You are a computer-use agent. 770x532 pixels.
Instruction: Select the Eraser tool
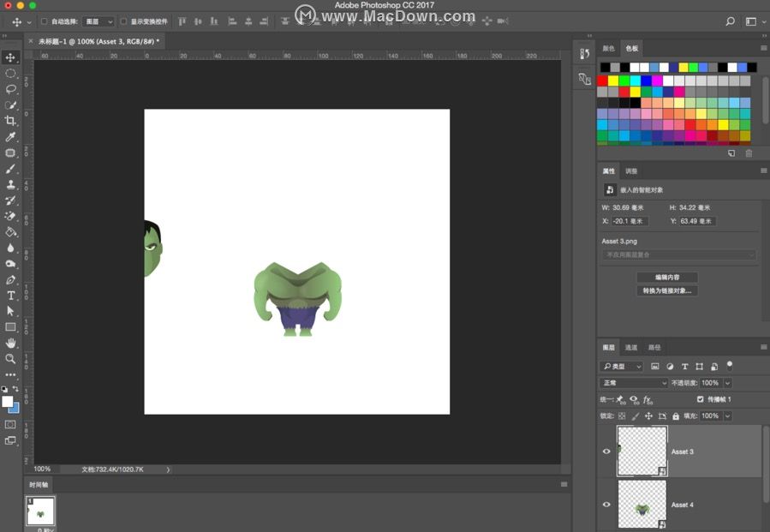[10, 216]
